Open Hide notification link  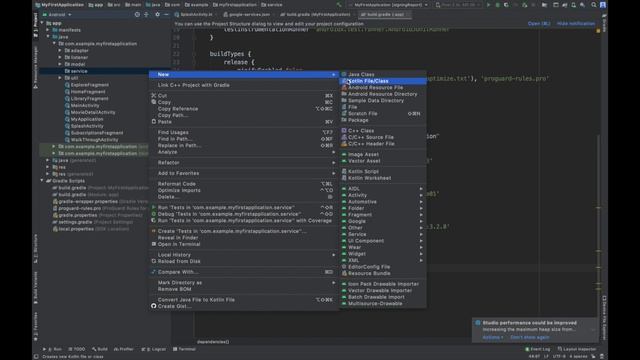[x=576, y=24]
